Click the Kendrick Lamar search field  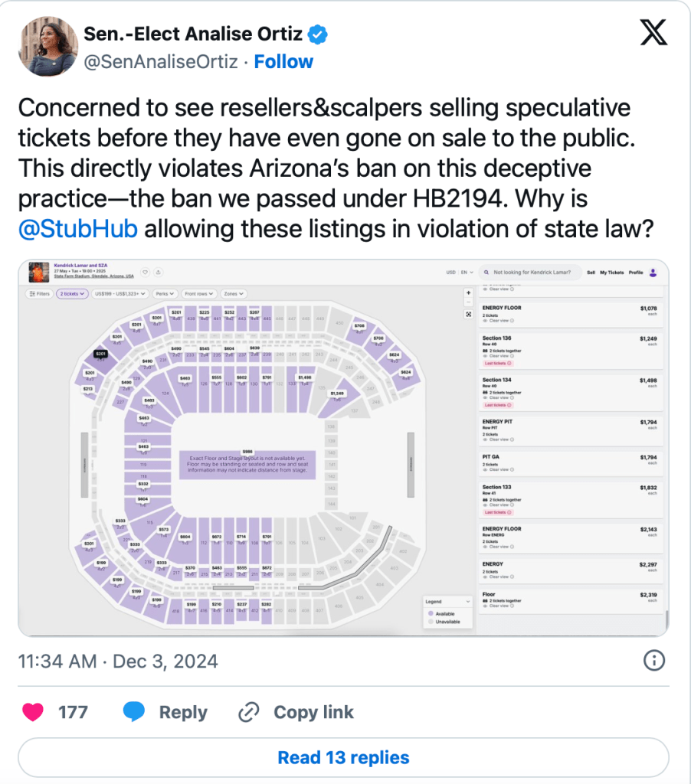click(532, 273)
